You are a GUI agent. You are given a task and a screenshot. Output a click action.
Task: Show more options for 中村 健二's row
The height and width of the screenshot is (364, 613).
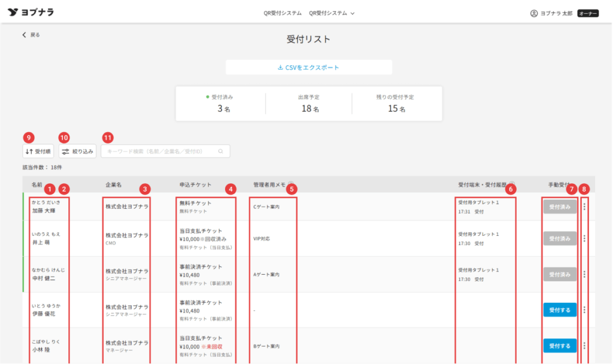[x=584, y=274]
